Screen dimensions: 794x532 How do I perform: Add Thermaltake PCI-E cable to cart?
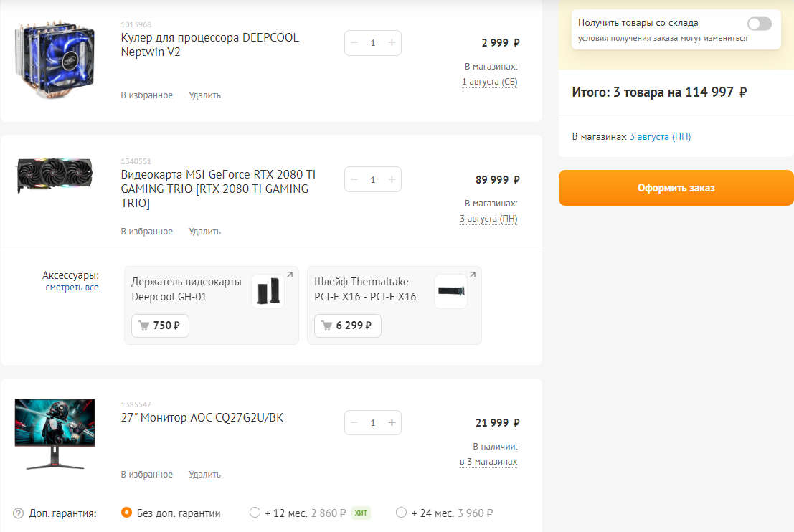coord(348,326)
